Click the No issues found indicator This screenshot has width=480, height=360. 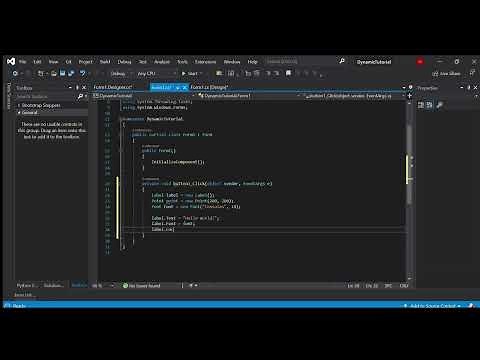[x=142, y=286]
